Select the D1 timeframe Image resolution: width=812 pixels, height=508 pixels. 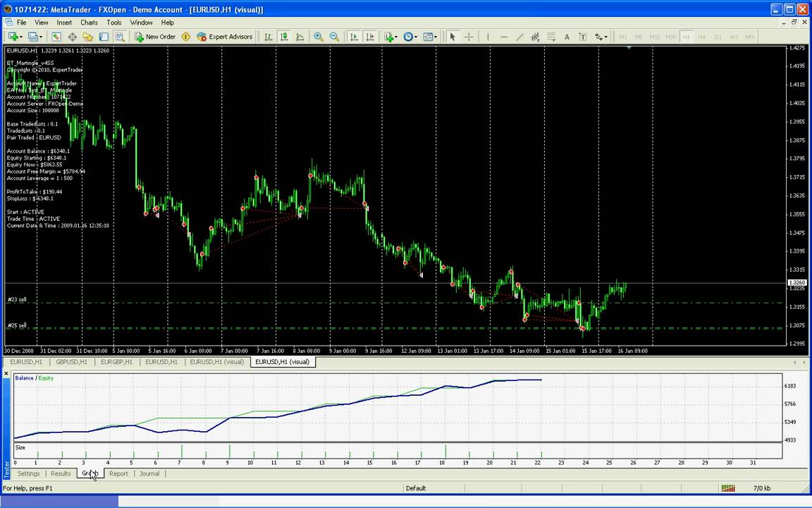pyautogui.click(x=718, y=37)
